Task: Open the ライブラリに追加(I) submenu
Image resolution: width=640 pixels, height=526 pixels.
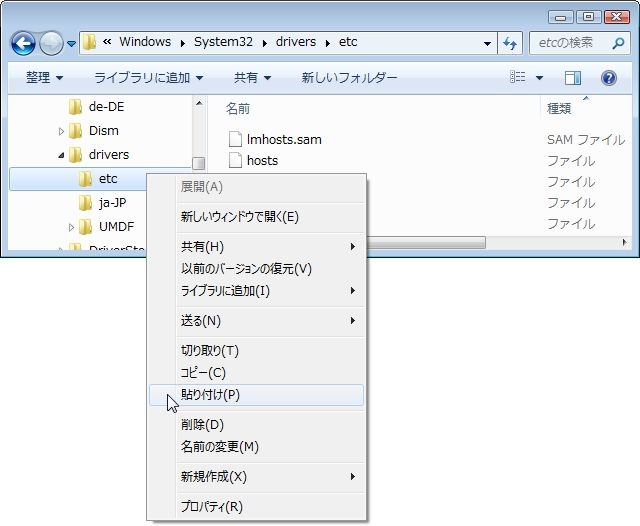Action: tap(256, 291)
